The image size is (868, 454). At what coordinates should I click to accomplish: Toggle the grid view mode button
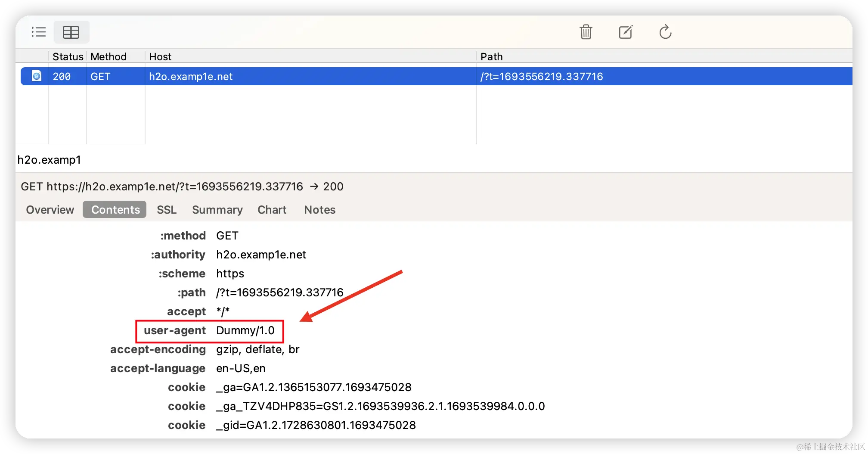71,32
